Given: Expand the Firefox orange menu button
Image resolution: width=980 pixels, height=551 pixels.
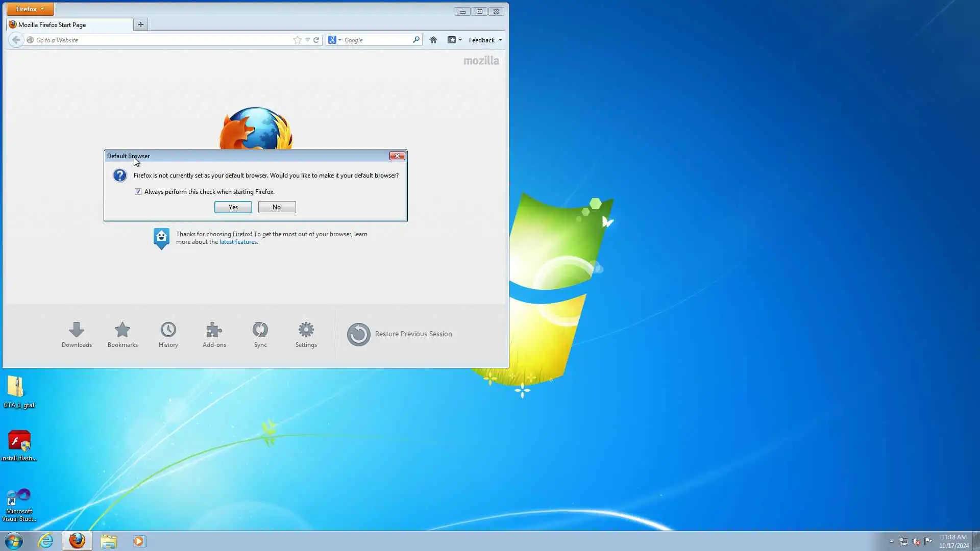Looking at the screenshot, I should coord(30,9).
